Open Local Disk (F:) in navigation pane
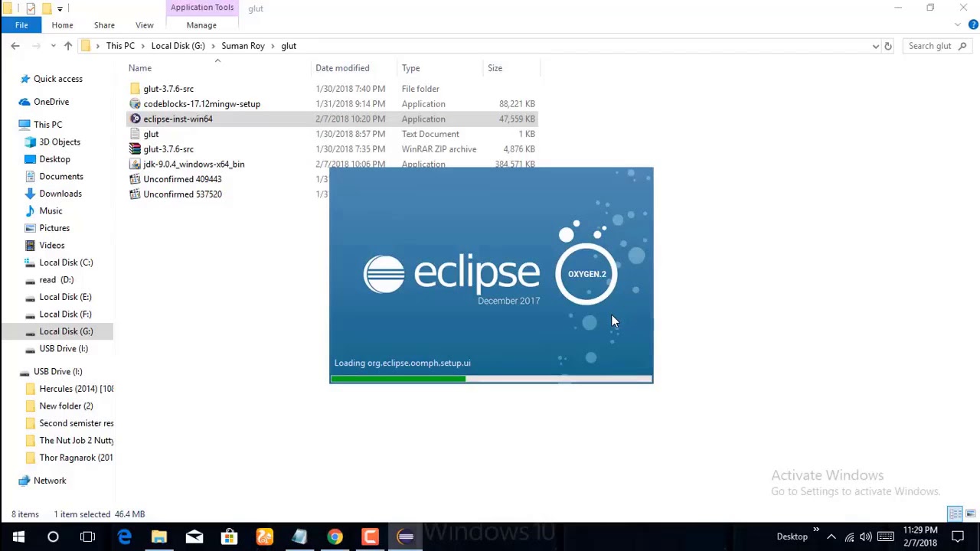This screenshot has height=551, width=980. click(x=65, y=315)
